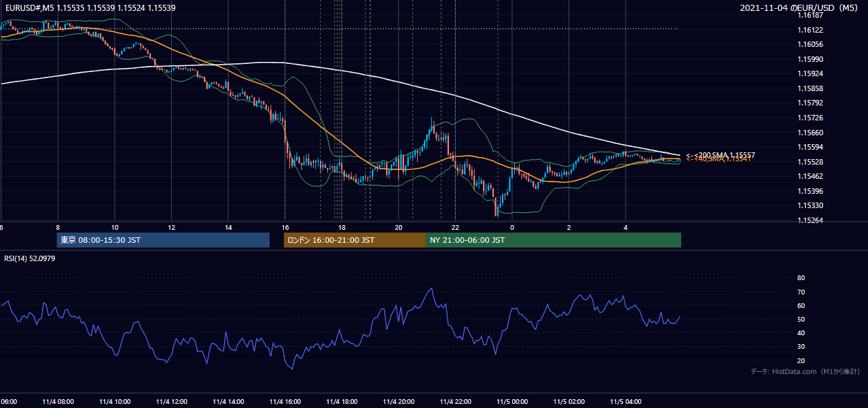Click the 11/4 22:00 time axis label
Image resolution: width=868 pixels, height=408 pixels.
pos(455,401)
